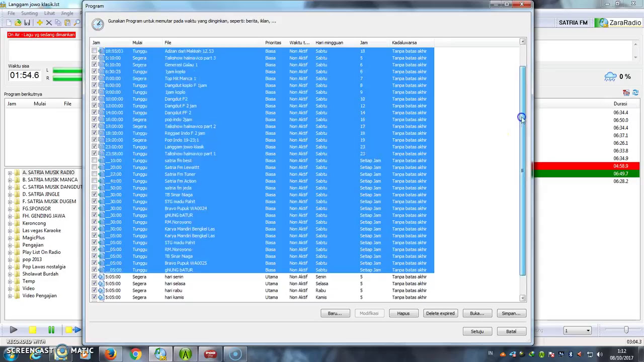This screenshot has width=644, height=362.
Task: Open Firefox from the taskbar
Action: pyautogui.click(x=110, y=354)
